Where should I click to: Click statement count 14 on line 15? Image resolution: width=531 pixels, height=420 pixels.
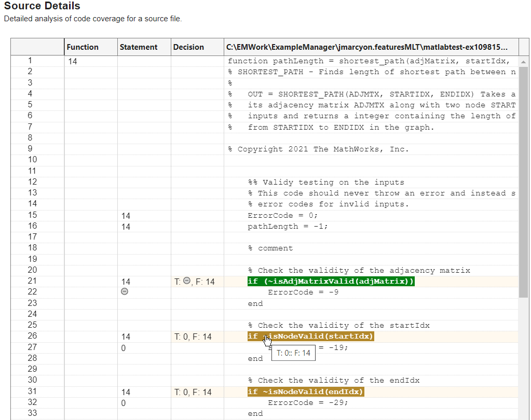click(x=126, y=216)
